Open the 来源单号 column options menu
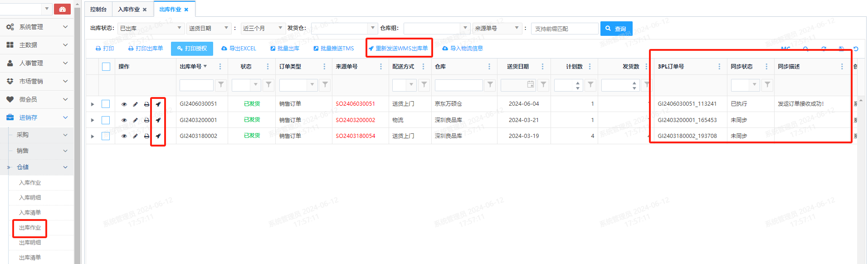This screenshot has height=264, width=868. coord(381,67)
